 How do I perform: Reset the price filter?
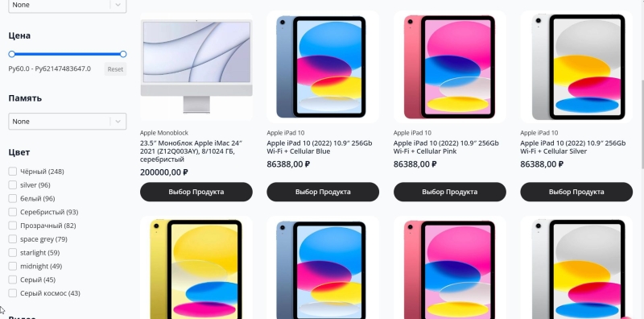(115, 69)
